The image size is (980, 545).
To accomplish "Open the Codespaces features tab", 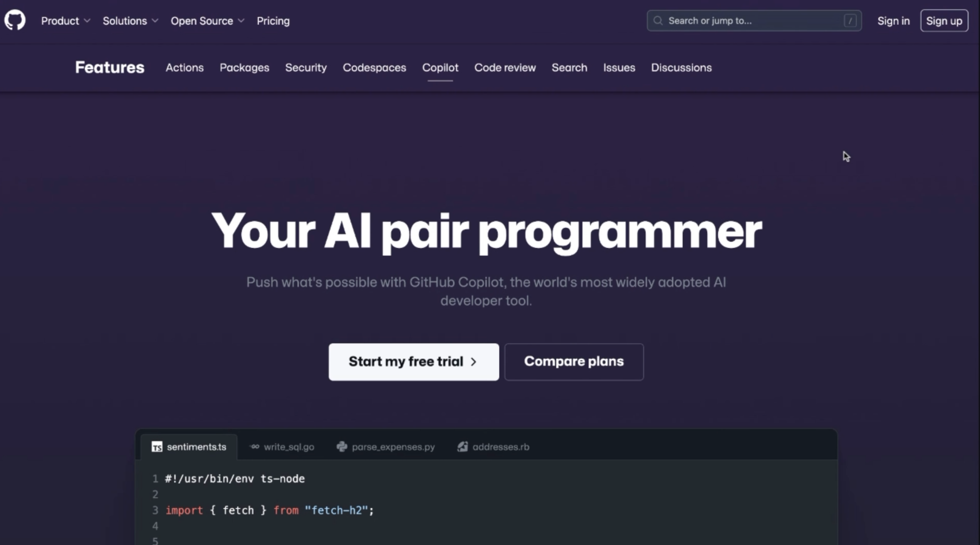I will click(x=374, y=68).
